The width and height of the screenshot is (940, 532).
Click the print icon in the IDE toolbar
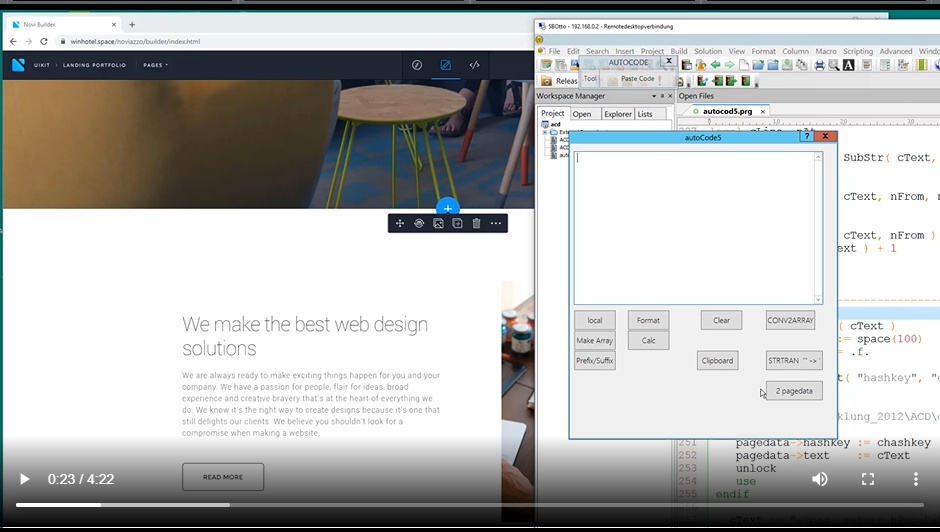tap(820, 65)
